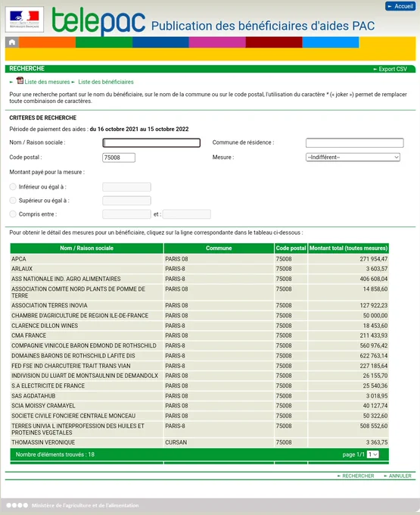
Task: Open ASS NATIONALE IND. AGRO ALIMENTAIRES row
Action: tap(200, 279)
